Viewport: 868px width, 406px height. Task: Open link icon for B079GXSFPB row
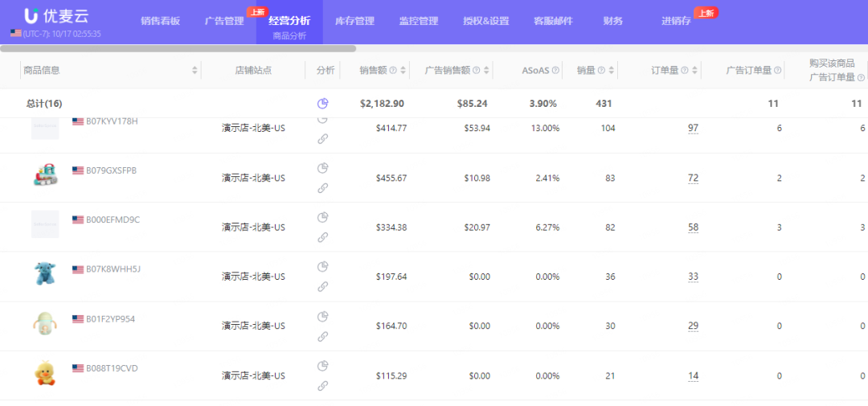(323, 188)
